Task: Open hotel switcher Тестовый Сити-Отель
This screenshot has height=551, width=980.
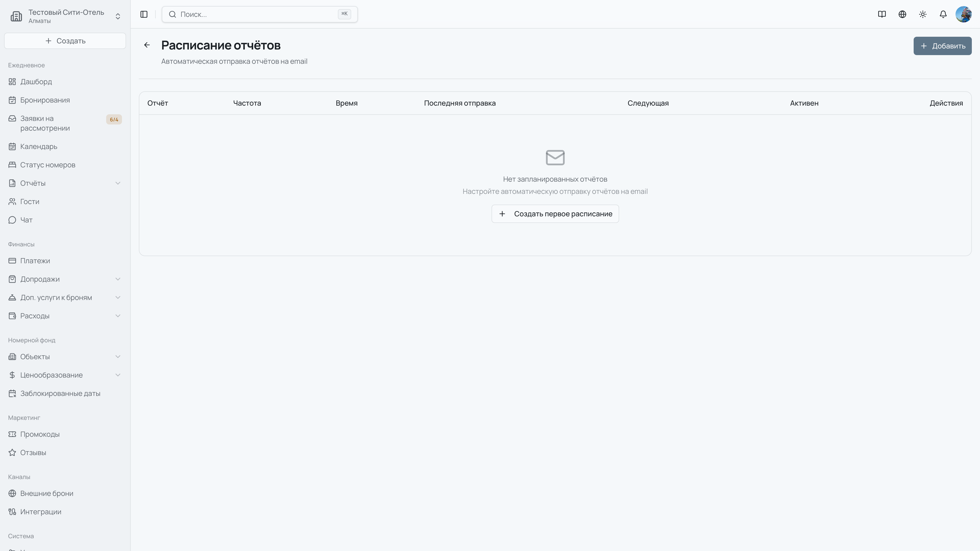Action: [65, 16]
